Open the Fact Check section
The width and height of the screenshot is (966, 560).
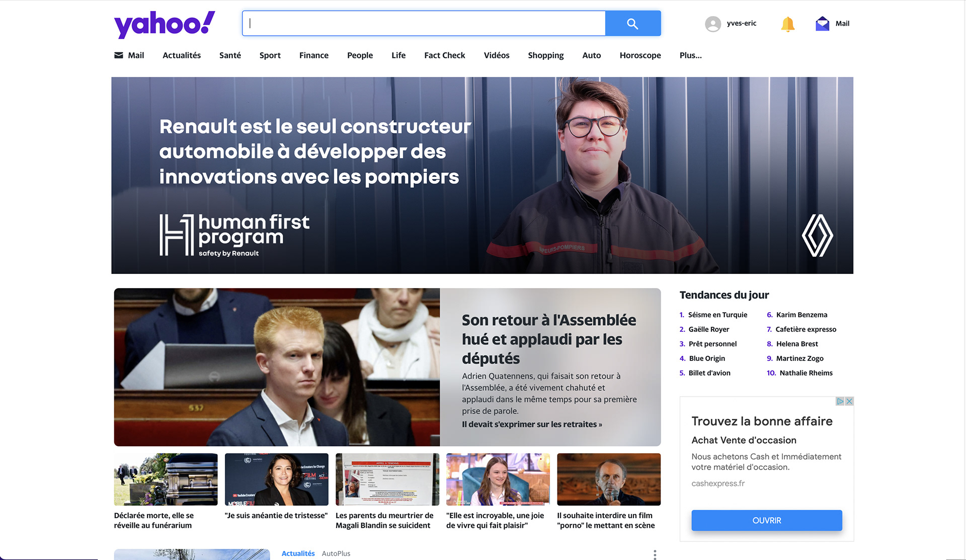[444, 55]
